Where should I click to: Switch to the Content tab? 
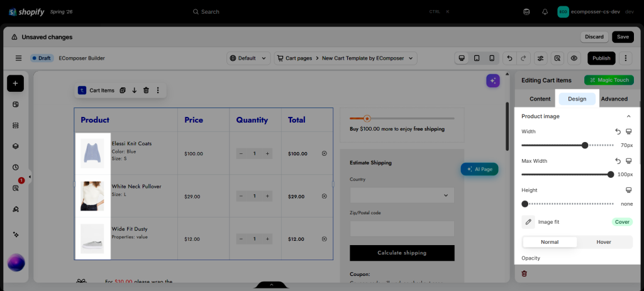click(x=540, y=99)
